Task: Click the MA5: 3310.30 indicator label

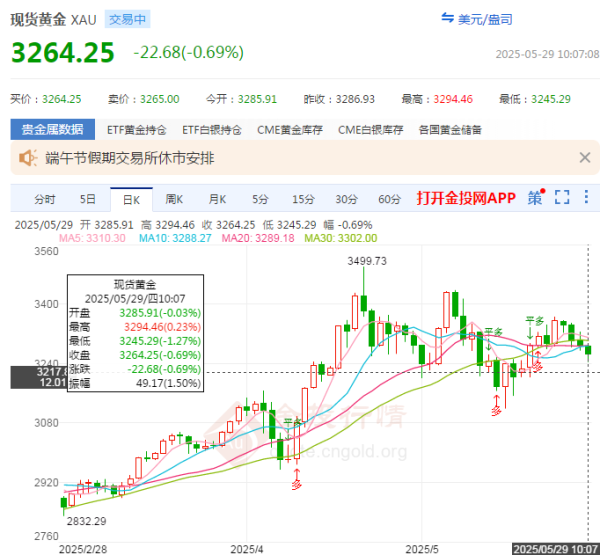Action: click(x=92, y=238)
